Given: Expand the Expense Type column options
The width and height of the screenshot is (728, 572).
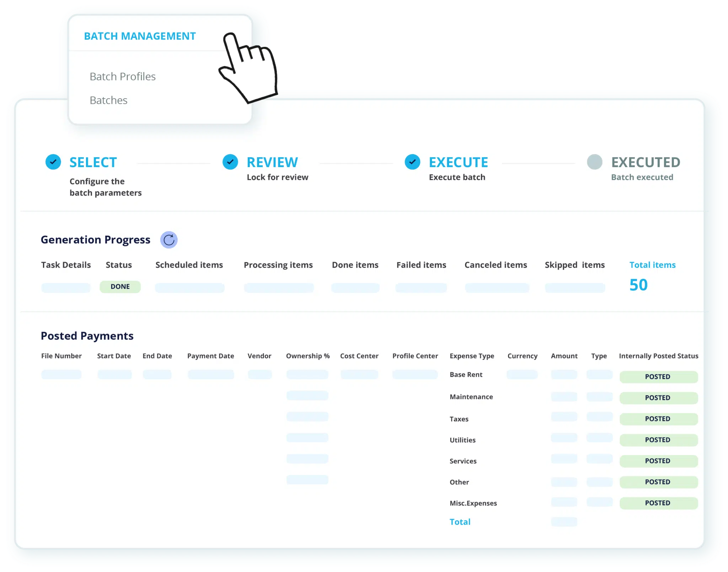Looking at the screenshot, I should [472, 356].
